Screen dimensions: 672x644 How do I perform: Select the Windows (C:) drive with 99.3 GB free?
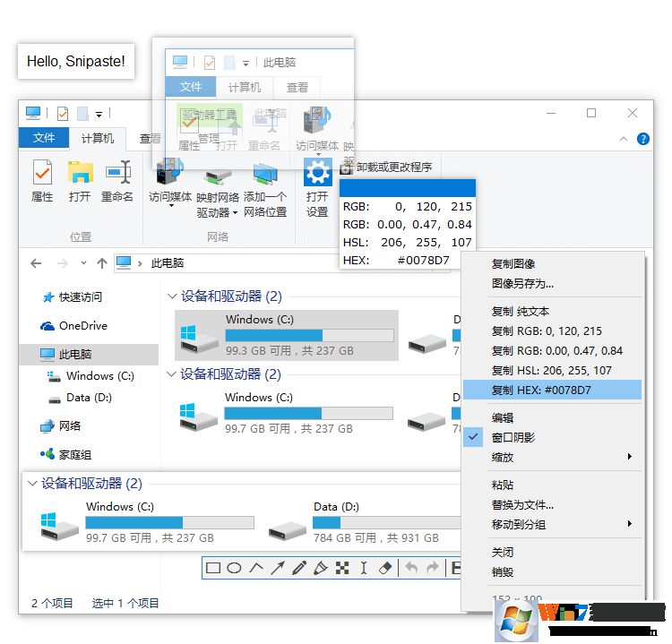pos(287,336)
